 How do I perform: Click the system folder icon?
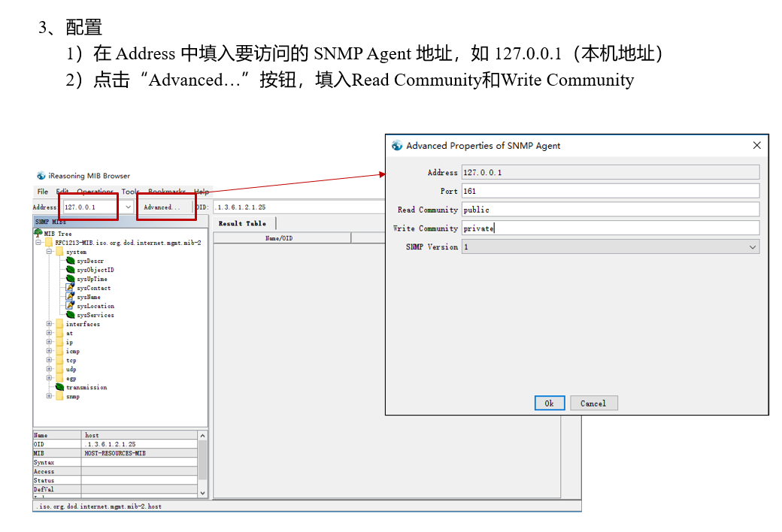click(x=60, y=252)
